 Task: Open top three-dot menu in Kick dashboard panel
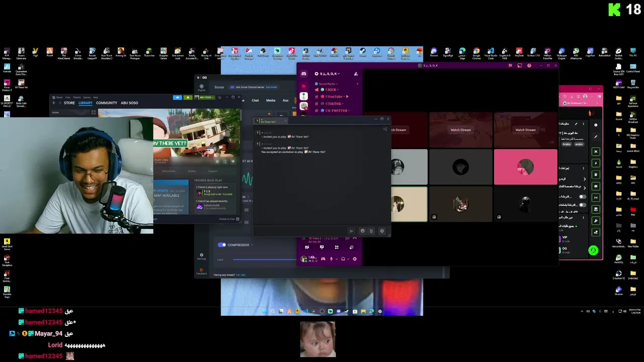tap(583, 124)
